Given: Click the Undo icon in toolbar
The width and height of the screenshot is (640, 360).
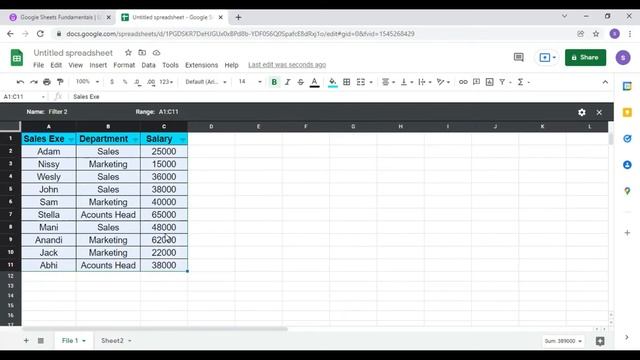Looking at the screenshot, I should (x=20, y=82).
